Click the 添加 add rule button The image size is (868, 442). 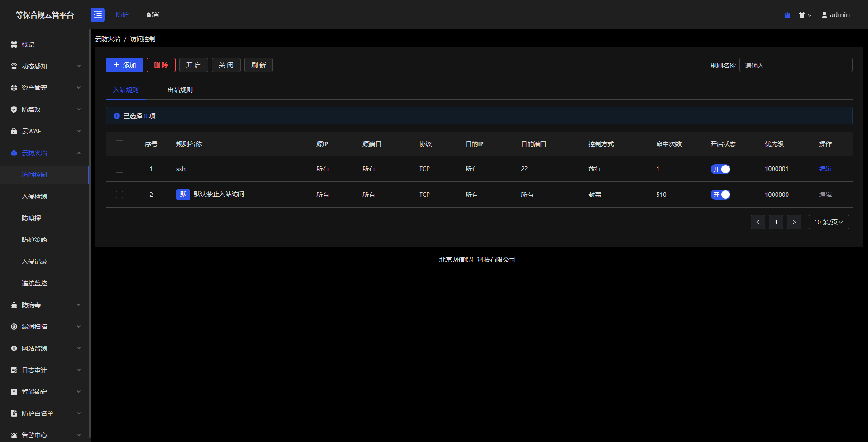pos(124,65)
